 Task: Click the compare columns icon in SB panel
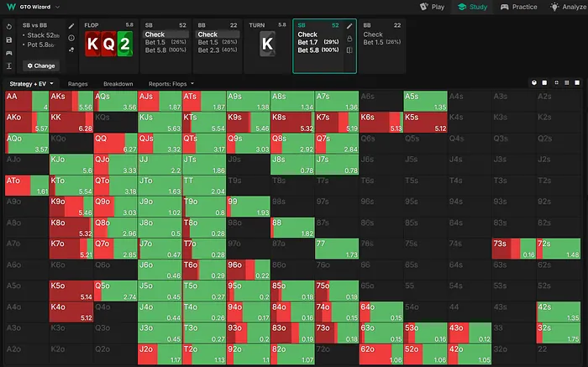(349, 50)
